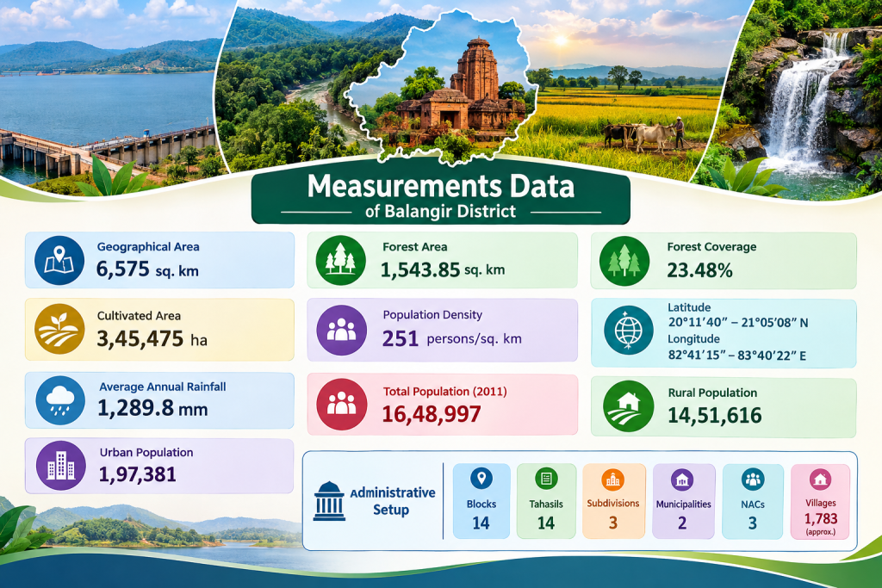The image size is (882, 588).
Task: Select the number 14 under Tahasils
Action: pos(546,523)
